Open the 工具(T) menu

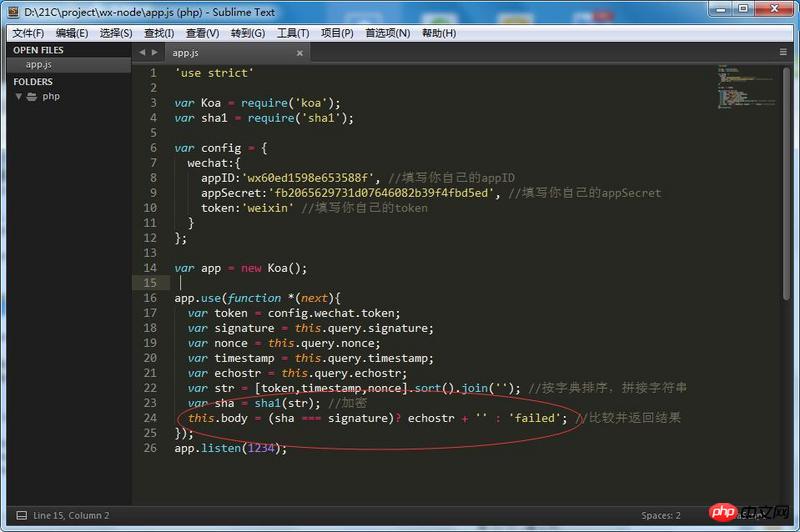[x=293, y=33]
